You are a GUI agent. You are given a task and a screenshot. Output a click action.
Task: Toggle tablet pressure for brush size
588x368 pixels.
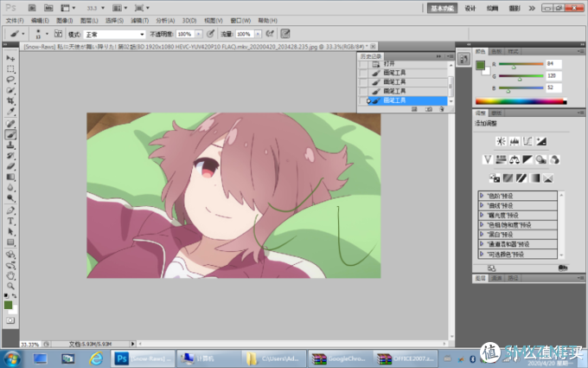pyautogui.click(x=285, y=34)
